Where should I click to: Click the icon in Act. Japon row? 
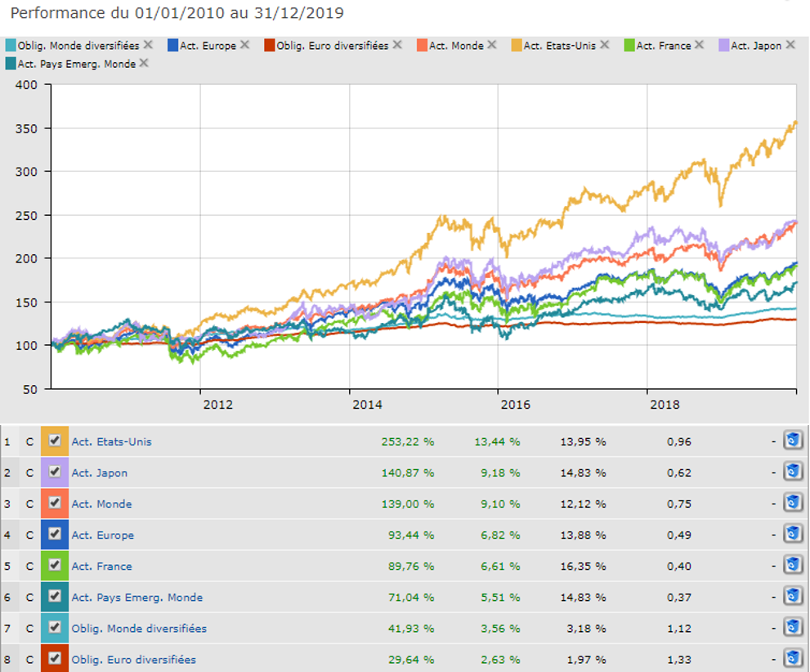[791, 473]
